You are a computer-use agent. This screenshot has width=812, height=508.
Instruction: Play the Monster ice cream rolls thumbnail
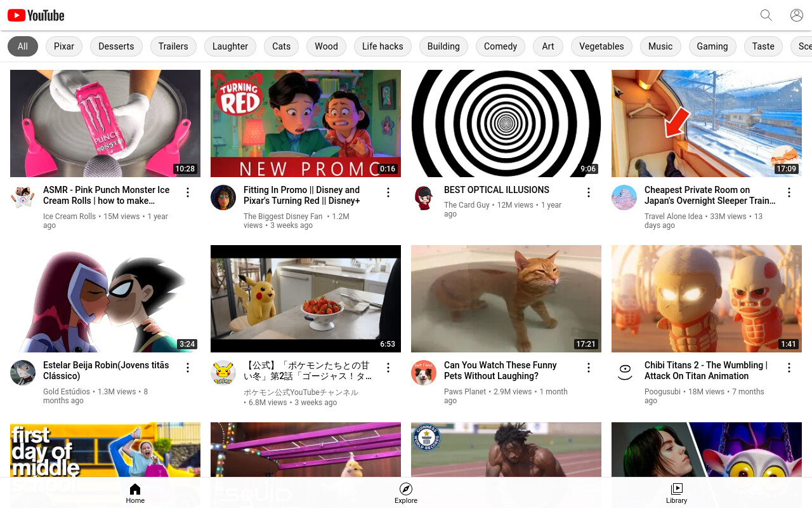[105, 123]
